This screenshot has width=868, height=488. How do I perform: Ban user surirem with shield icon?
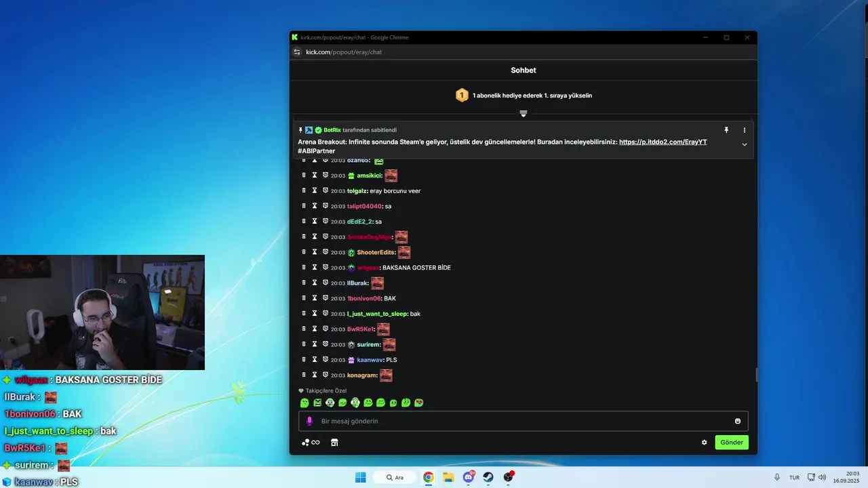coord(325,344)
